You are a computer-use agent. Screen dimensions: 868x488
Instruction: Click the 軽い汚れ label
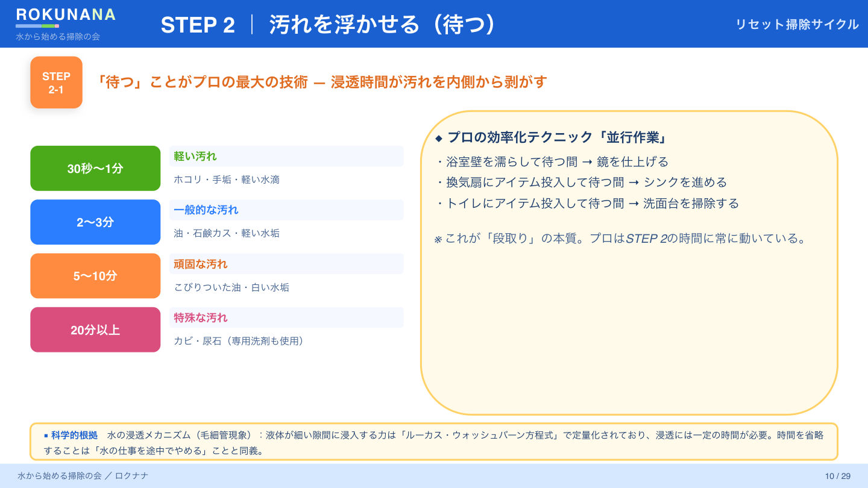(195, 156)
